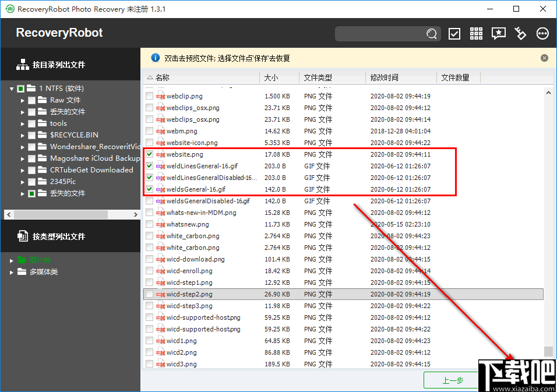This screenshot has height=392, width=557.
Task: Select the 2345Pic folder label
Action: click(x=63, y=182)
